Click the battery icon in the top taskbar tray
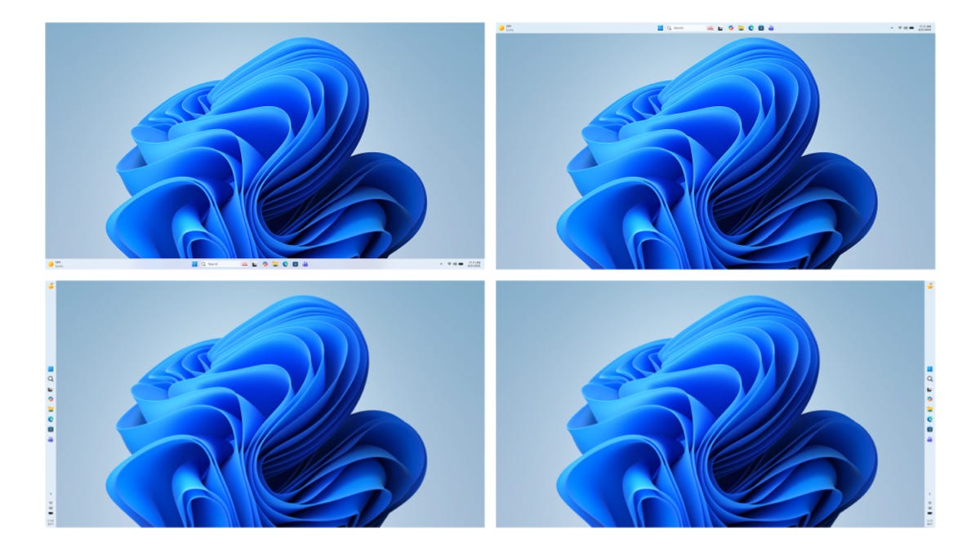 [911, 27]
